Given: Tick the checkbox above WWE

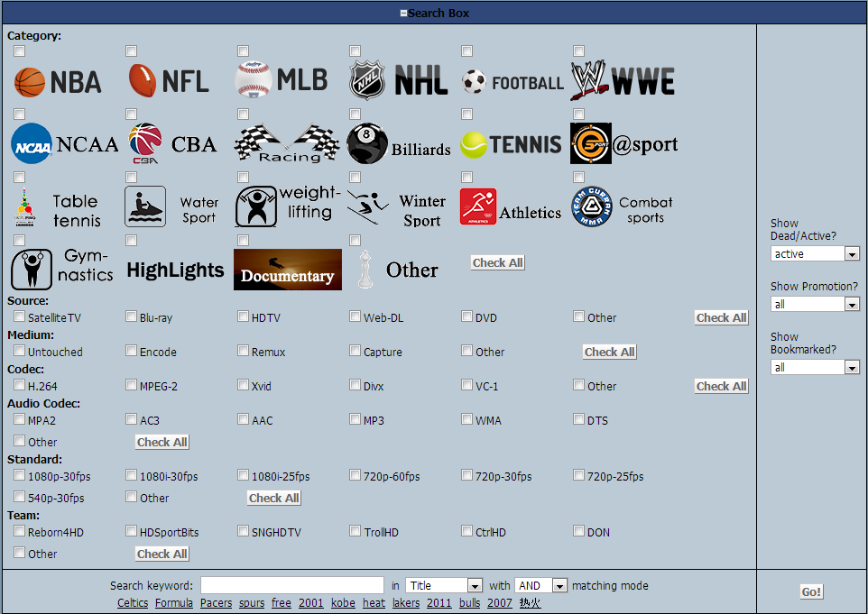Looking at the screenshot, I should (x=578, y=50).
